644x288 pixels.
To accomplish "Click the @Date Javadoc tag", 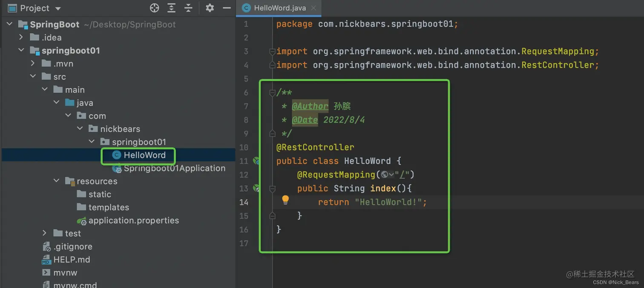I will coord(305,120).
